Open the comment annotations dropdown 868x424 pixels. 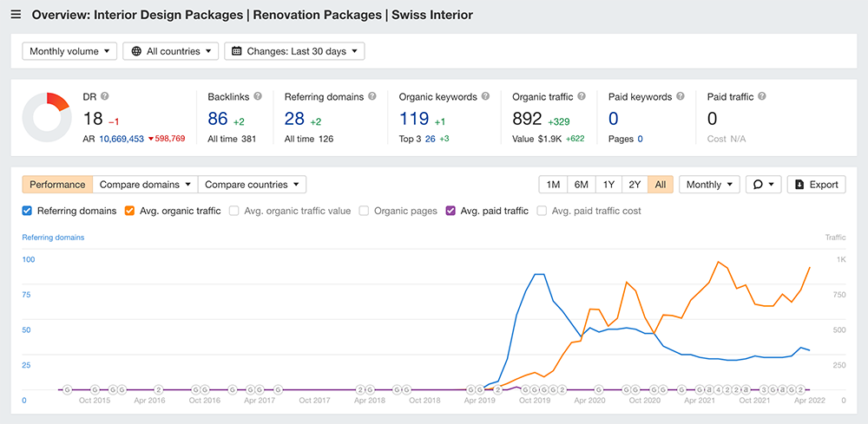[764, 185]
